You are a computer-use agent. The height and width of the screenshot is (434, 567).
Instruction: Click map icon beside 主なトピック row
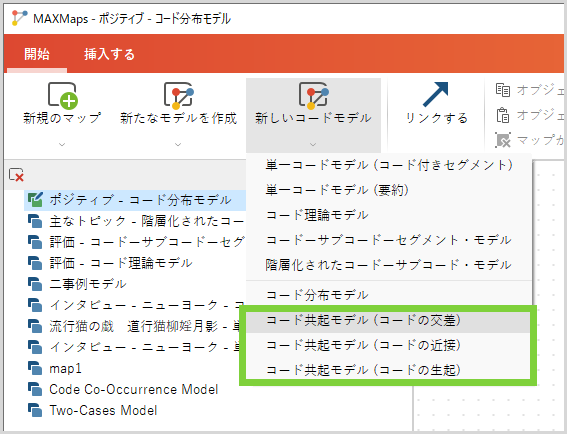pyautogui.click(x=35, y=221)
